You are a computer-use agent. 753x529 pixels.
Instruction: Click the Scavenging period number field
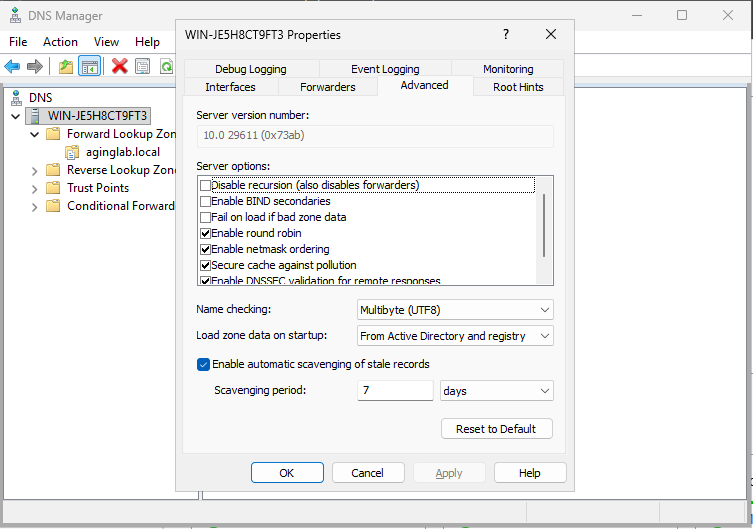pos(395,390)
